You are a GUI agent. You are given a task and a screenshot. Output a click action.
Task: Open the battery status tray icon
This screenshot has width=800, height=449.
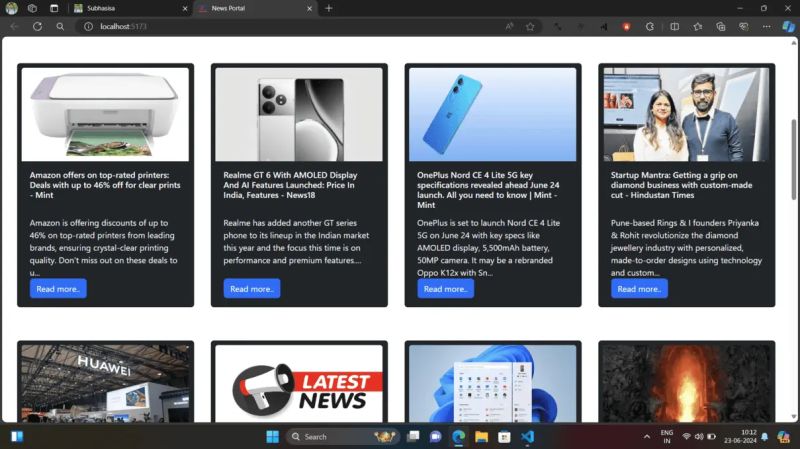pyautogui.click(x=712, y=437)
